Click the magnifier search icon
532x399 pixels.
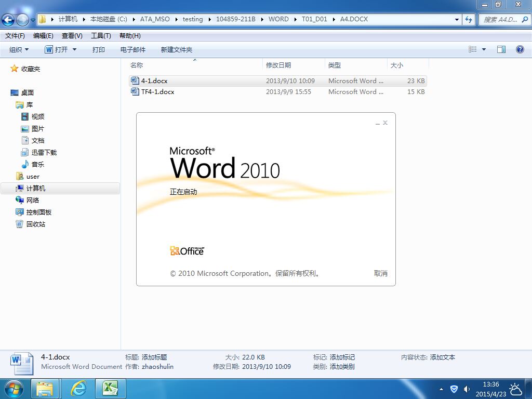coord(525,19)
